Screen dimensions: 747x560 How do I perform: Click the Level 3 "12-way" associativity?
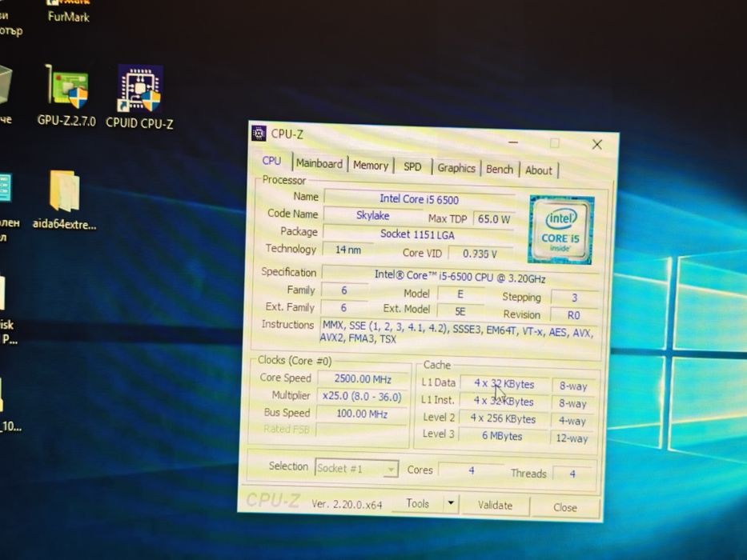click(x=572, y=438)
